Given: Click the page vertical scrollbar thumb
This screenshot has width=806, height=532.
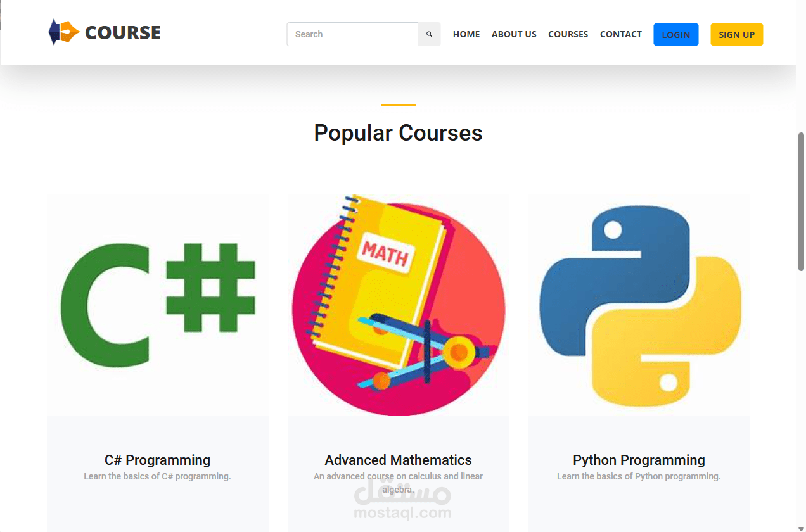Looking at the screenshot, I should tap(801, 201).
